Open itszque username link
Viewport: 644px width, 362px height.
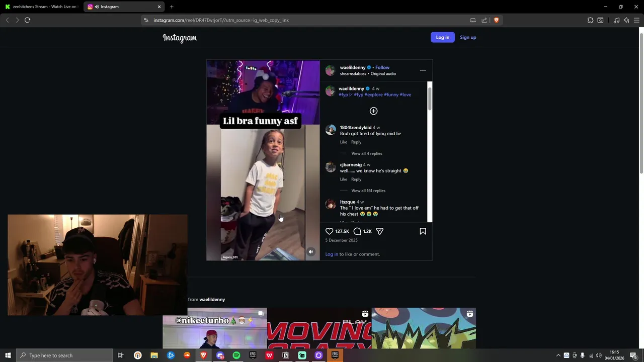coord(348,202)
